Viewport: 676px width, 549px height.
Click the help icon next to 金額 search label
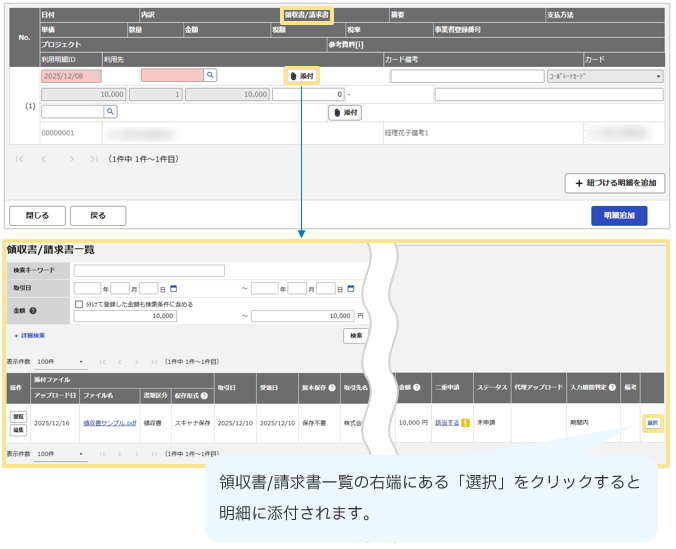[33, 311]
